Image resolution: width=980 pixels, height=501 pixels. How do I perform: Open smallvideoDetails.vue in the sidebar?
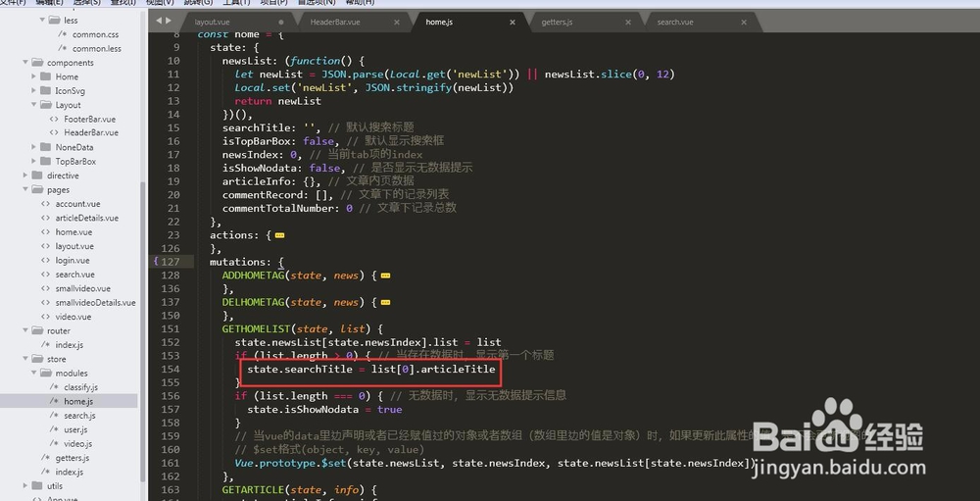(95, 303)
